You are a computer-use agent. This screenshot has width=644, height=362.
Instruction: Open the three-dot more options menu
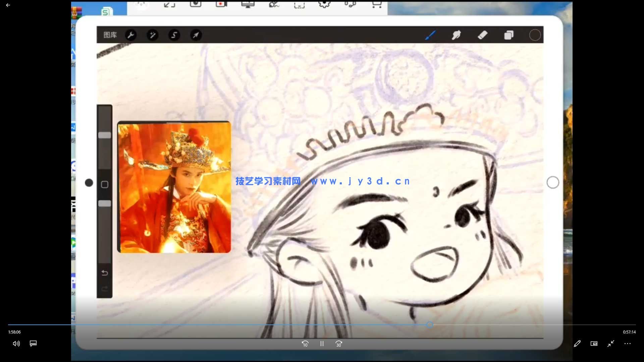click(628, 344)
